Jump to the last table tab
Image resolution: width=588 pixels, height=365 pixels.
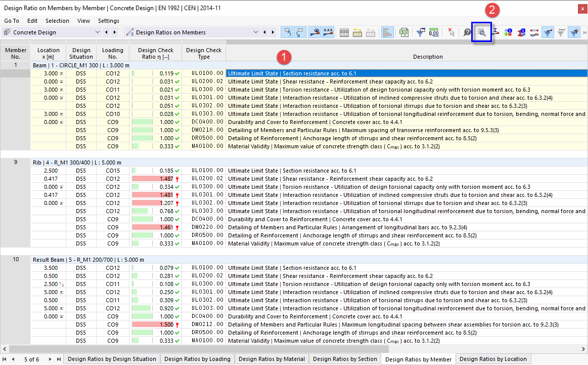(x=59, y=359)
